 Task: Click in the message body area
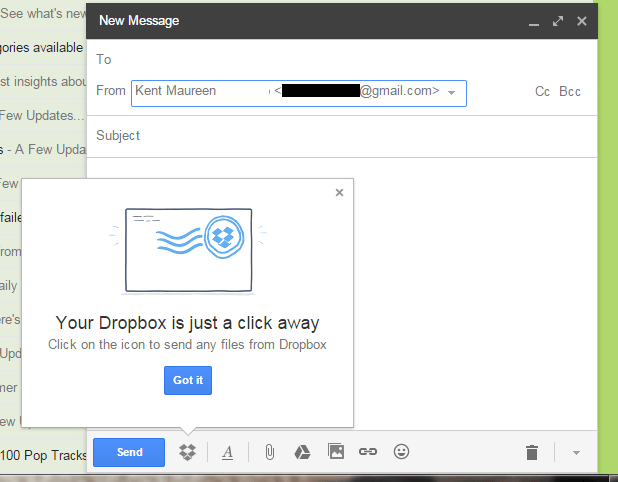point(475,294)
